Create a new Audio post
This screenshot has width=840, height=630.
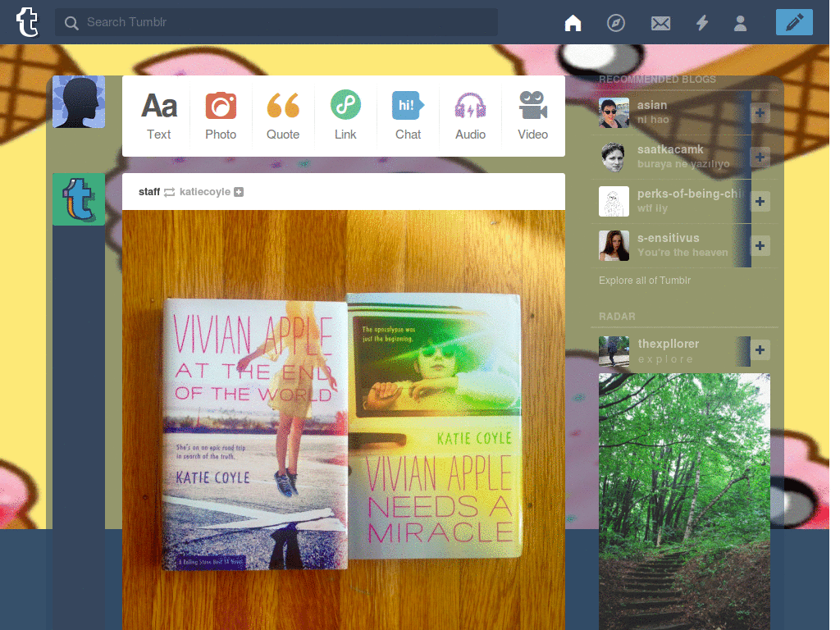point(470,116)
